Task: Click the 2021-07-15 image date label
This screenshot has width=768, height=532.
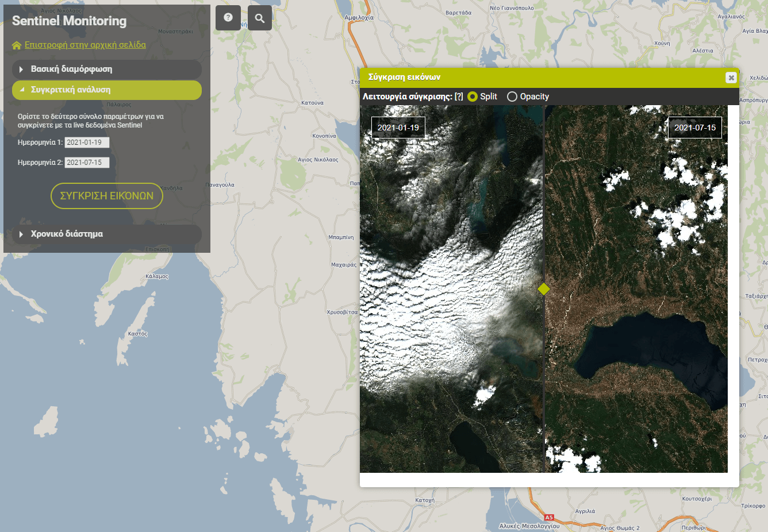Action: pyautogui.click(x=695, y=128)
